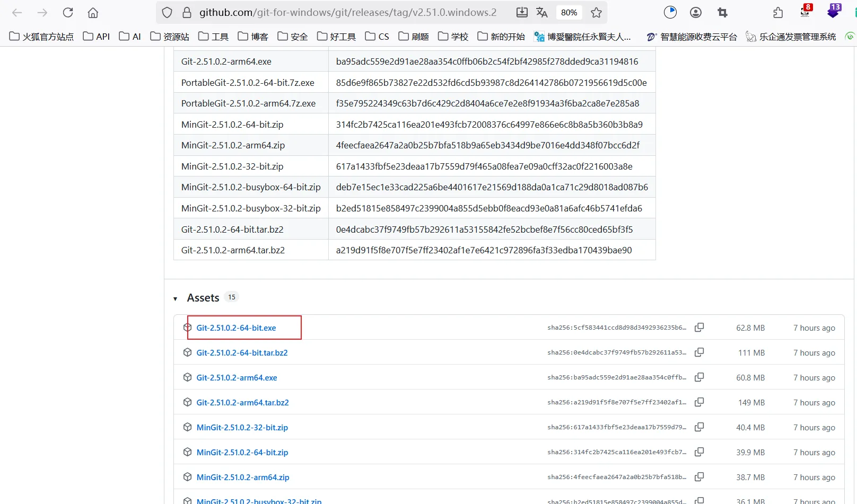Viewport: 857px width, 504px height.
Task: Collapse the Assets section triangle
Action: click(x=176, y=299)
